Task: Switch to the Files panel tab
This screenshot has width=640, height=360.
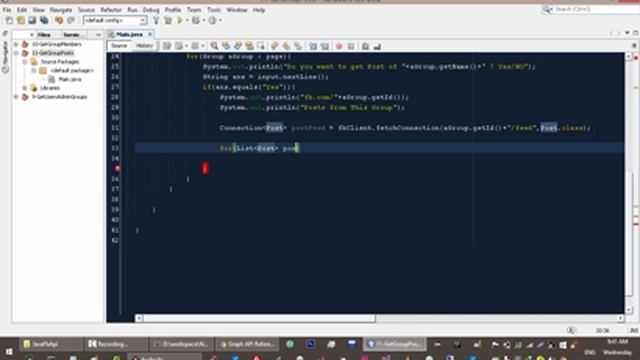Action: 44,35
